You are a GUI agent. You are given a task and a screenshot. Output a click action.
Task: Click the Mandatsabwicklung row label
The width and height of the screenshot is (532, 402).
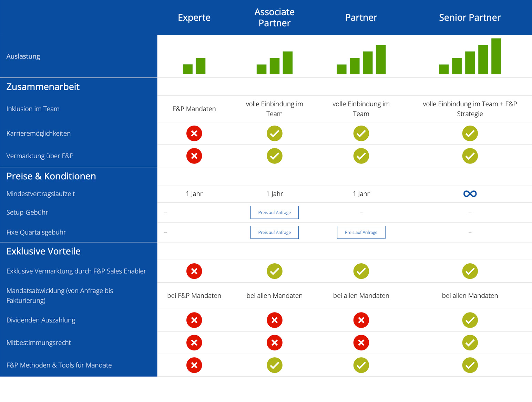tap(60, 296)
